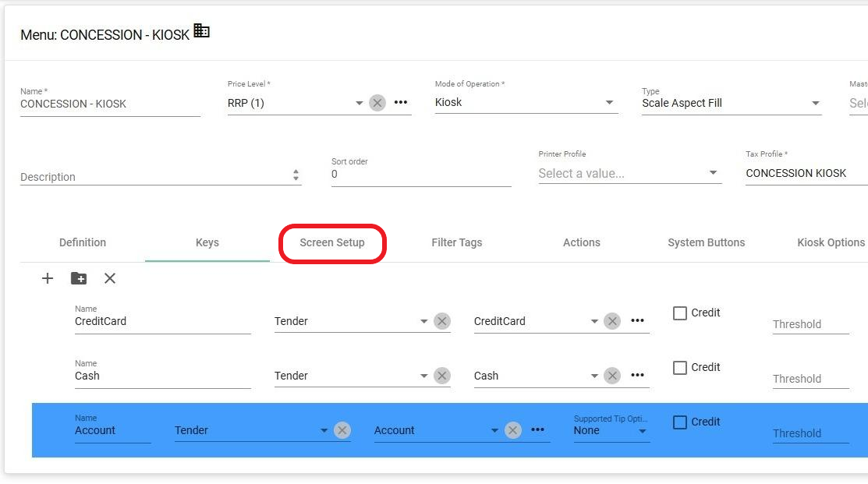Clear the Price Level RRP value
The height and width of the screenshot is (484, 868).
tap(377, 103)
